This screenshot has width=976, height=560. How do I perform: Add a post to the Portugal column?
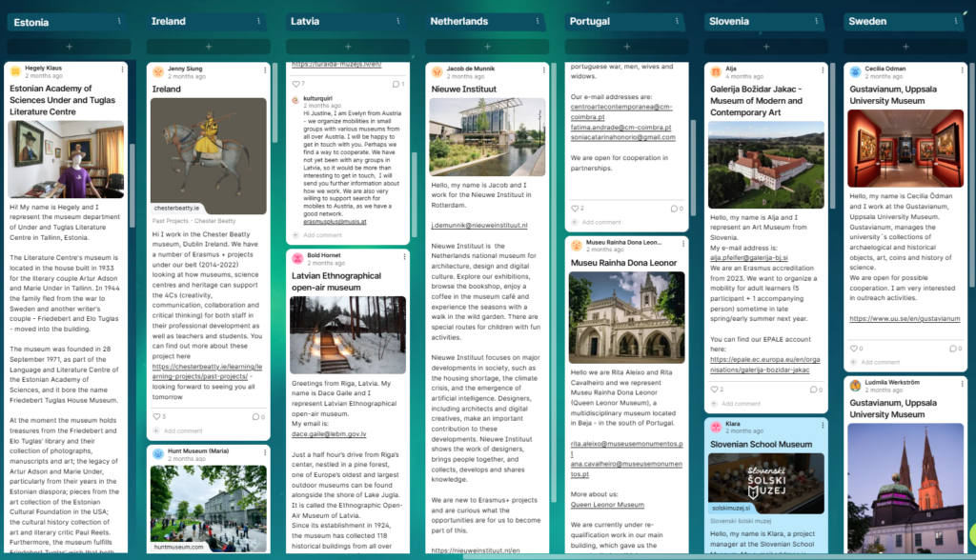point(627,47)
